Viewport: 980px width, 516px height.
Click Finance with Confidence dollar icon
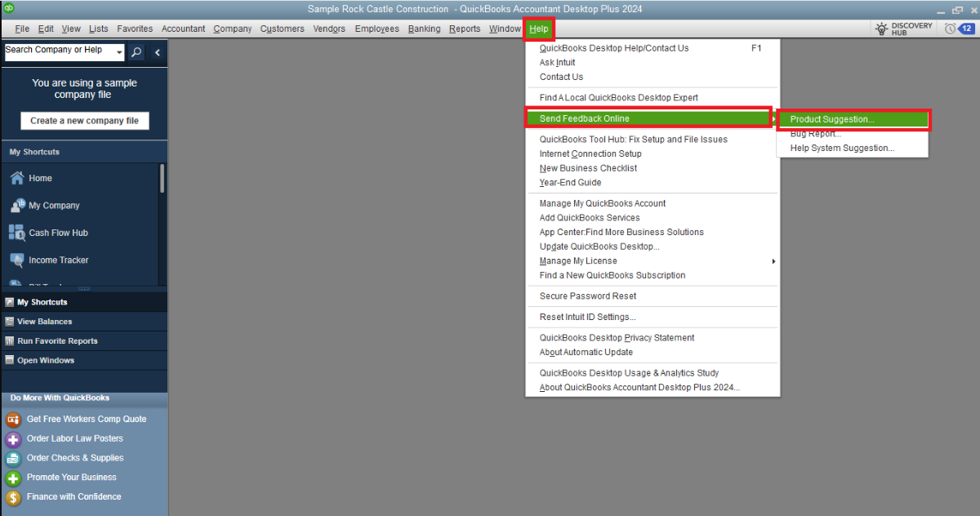pos(13,497)
